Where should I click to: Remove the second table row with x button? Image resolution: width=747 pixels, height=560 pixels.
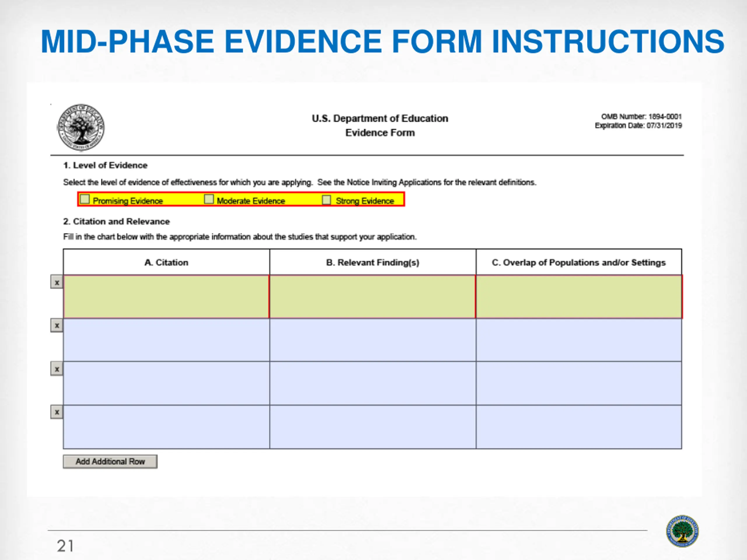pos(57,325)
